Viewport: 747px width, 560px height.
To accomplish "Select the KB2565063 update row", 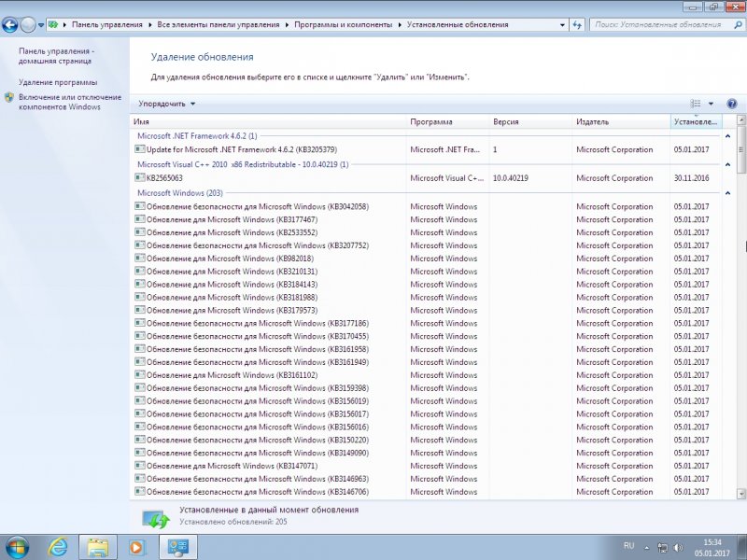I will 427,178.
